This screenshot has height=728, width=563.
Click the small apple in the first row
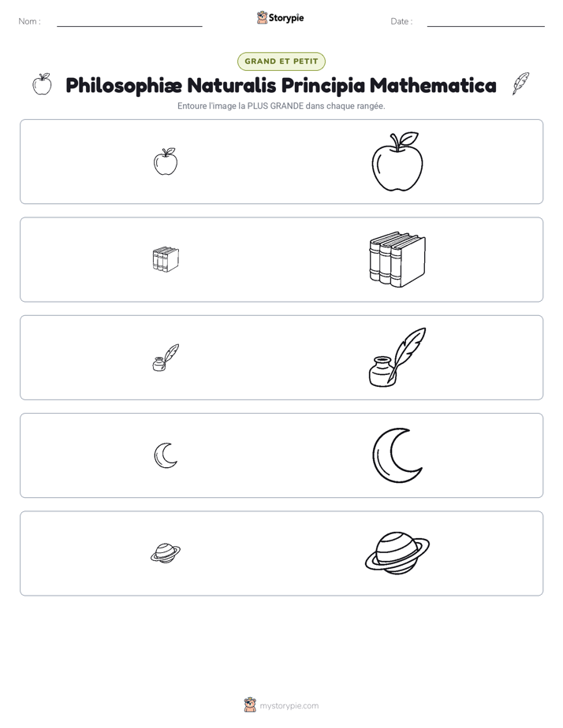[166, 162]
